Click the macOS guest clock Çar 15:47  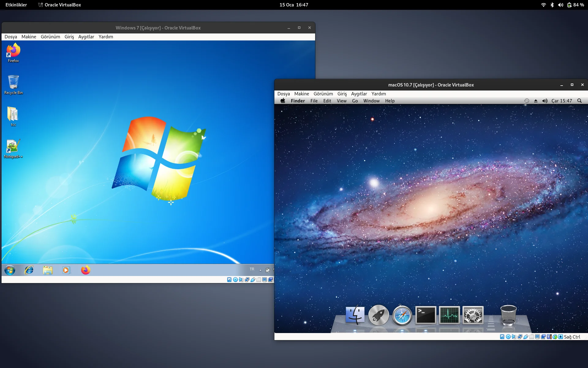(x=562, y=101)
